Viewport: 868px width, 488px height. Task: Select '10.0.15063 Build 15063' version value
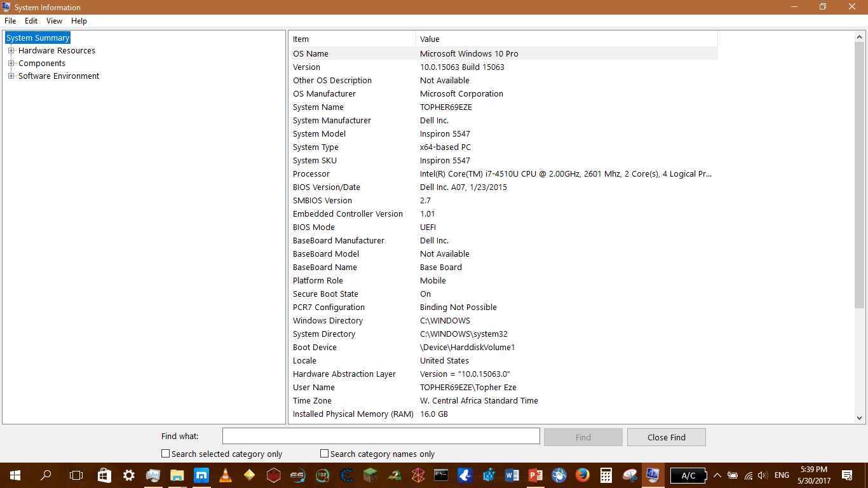[462, 67]
